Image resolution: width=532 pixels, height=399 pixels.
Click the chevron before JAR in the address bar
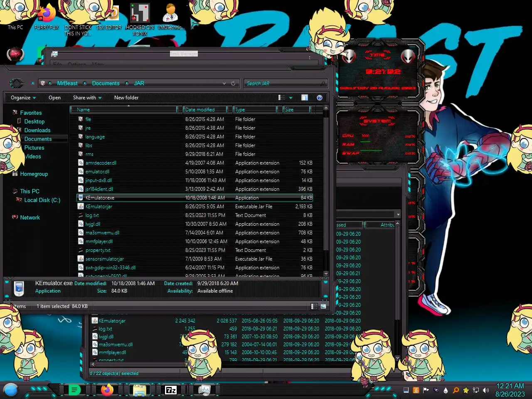127,84
